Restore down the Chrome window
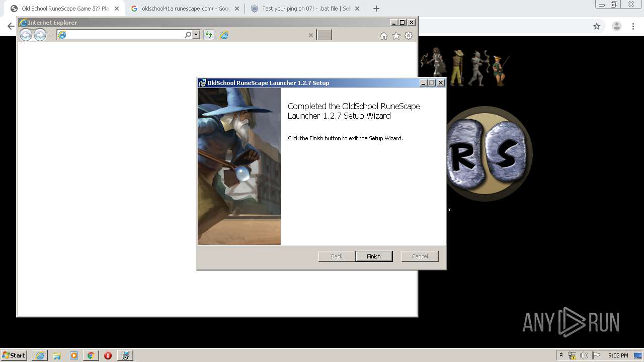Screen dimensions: 644x362 point(614,5)
